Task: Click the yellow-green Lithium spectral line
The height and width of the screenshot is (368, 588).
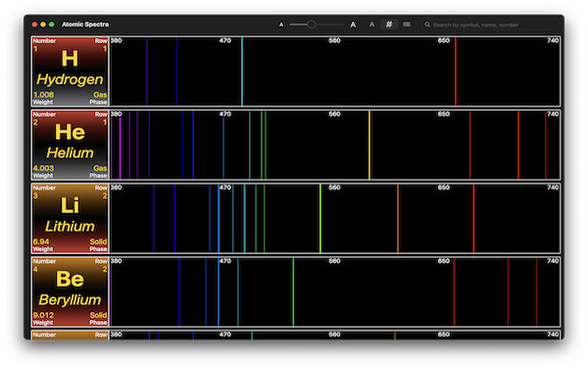Action: [x=320, y=219]
